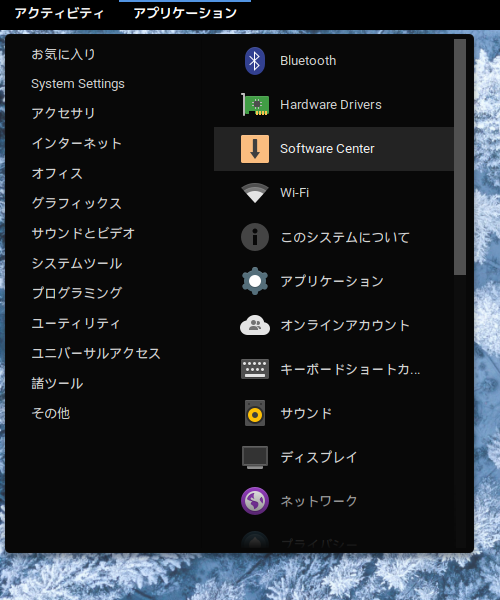Open the Wi-Fi entry label
This screenshot has width=500, height=600.
[x=295, y=193]
